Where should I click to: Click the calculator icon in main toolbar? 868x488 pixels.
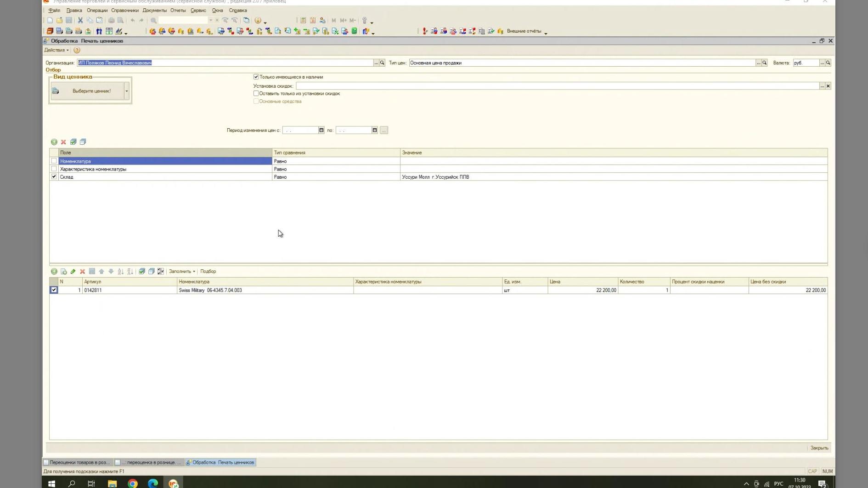pyautogui.click(x=303, y=20)
